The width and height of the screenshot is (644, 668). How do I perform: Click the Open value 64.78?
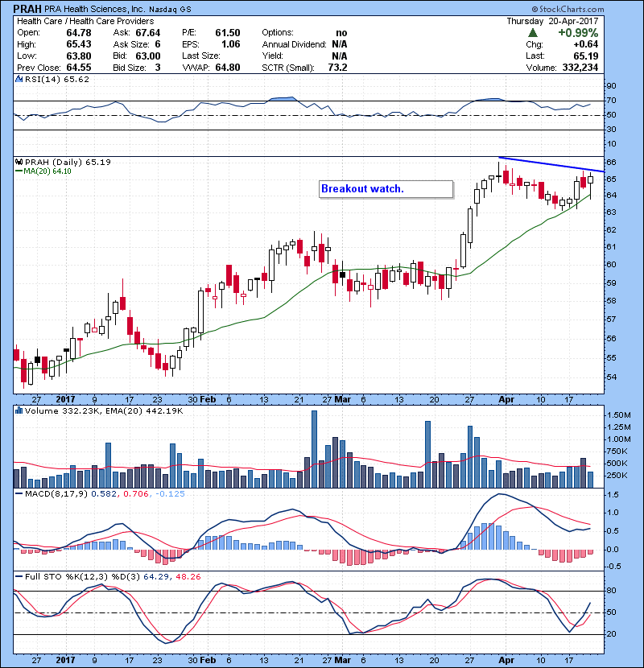tap(79, 33)
